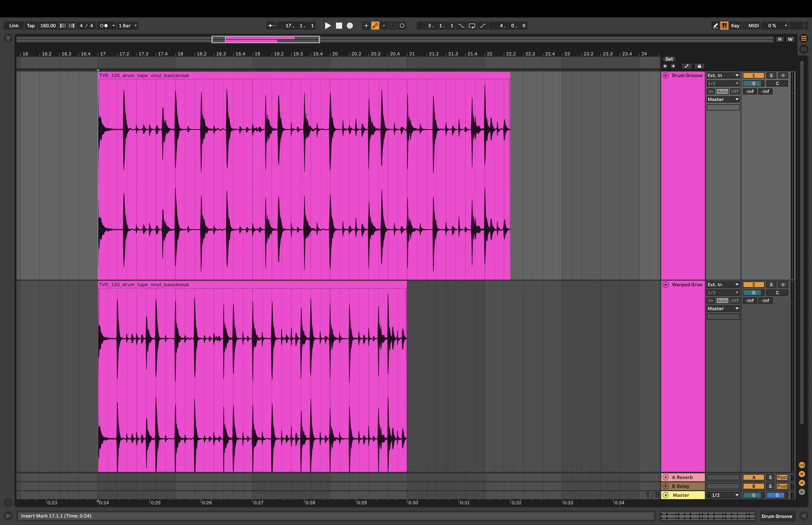Image resolution: width=812 pixels, height=525 pixels.
Task: Click Phase Nudge Down icon
Action: coord(63,26)
